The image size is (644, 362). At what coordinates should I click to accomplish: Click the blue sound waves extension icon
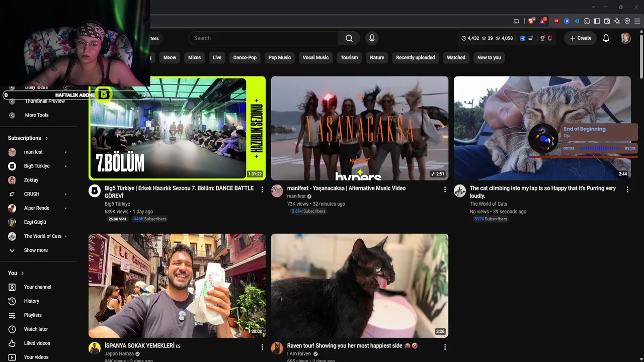pos(577,21)
